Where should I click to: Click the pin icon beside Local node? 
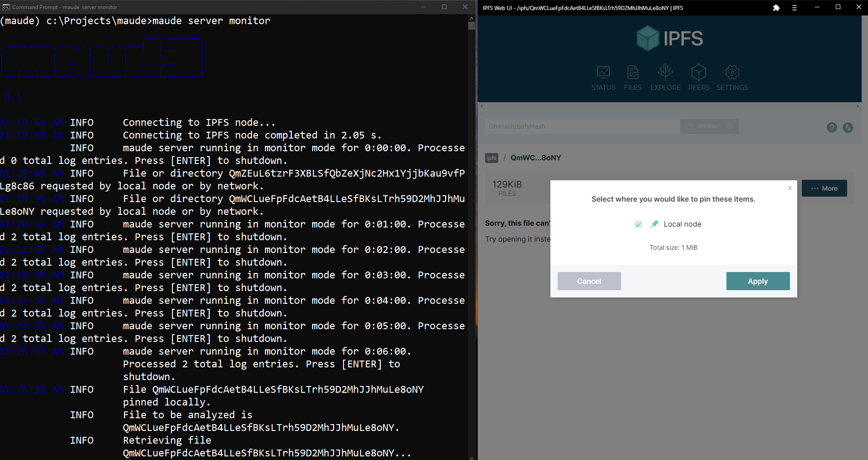[x=654, y=224]
